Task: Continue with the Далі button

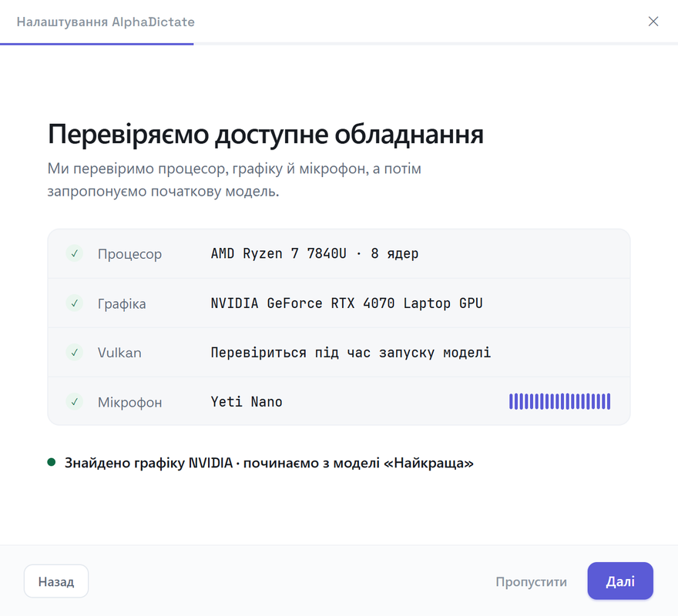Action: click(620, 581)
